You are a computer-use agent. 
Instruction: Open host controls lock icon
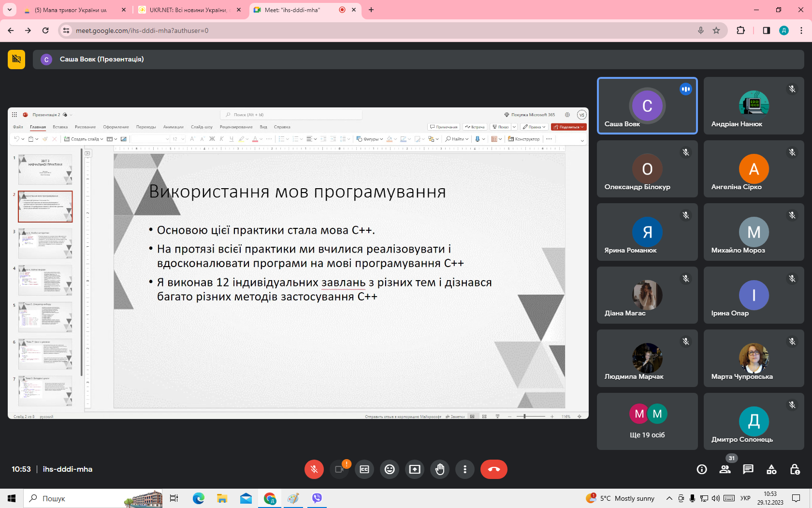point(795,469)
